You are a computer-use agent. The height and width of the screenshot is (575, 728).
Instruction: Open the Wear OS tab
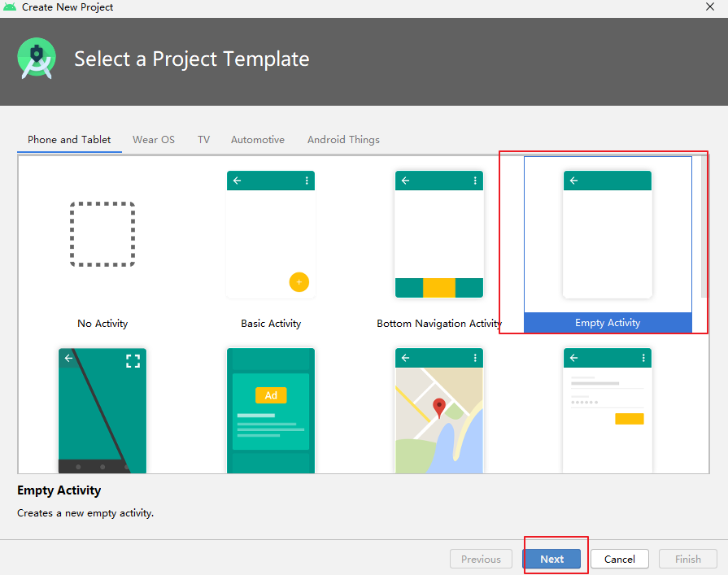click(154, 140)
